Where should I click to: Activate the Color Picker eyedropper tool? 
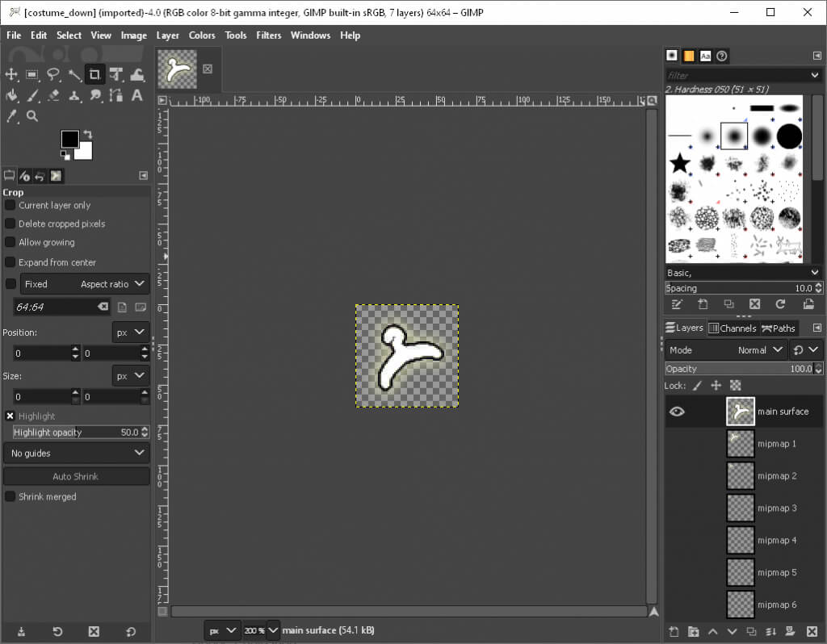coord(11,116)
